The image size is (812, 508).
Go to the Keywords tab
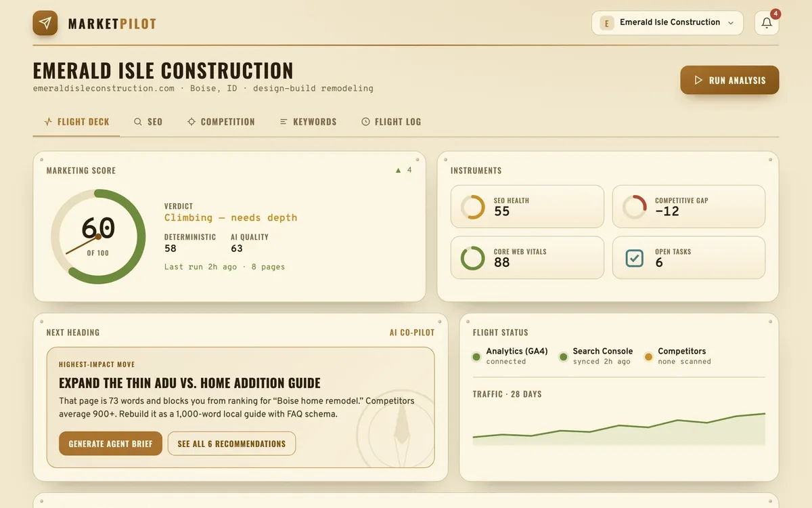[x=308, y=122]
